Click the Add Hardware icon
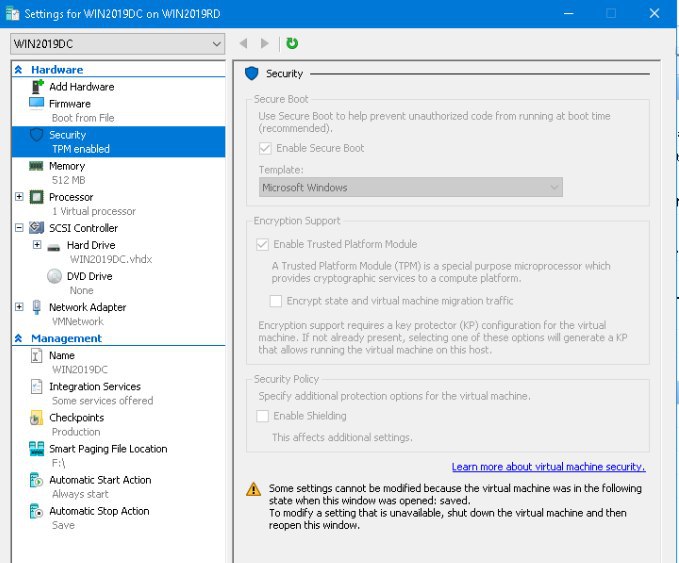The image size is (679, 563). pos(37,87)
